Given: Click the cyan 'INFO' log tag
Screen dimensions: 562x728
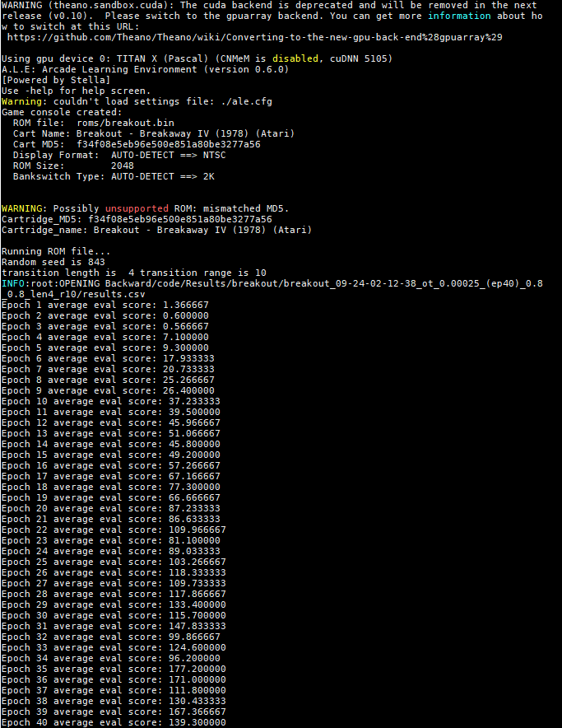Looking at the screenshot, I should click(x=12, y=283).
